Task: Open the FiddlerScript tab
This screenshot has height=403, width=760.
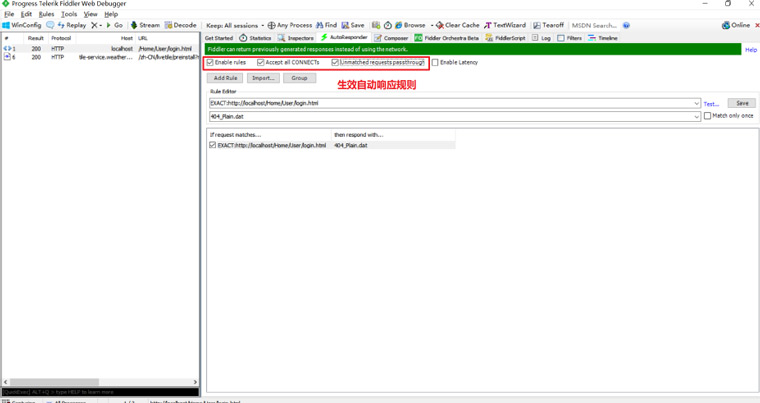Action: click(x=506, y=38)
